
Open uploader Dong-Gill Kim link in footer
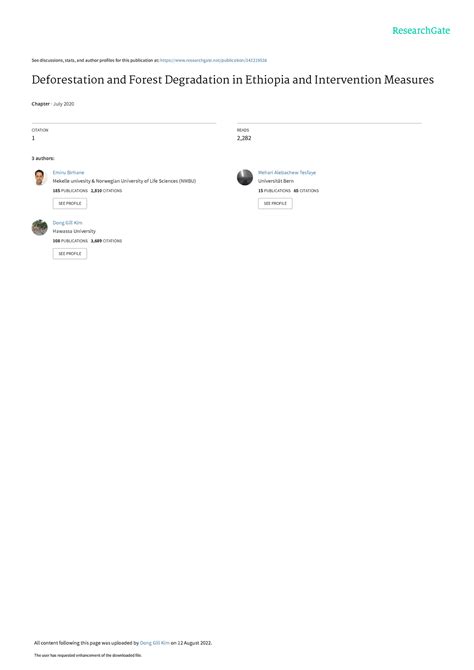coord(155,643)
